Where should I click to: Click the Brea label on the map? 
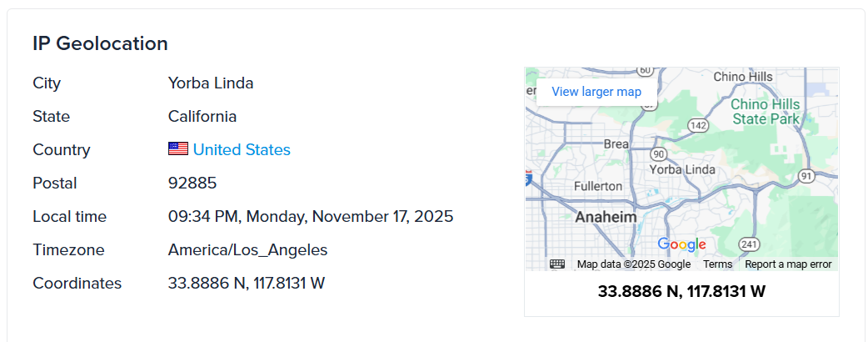pyautogui.click(x=616, y=144)
